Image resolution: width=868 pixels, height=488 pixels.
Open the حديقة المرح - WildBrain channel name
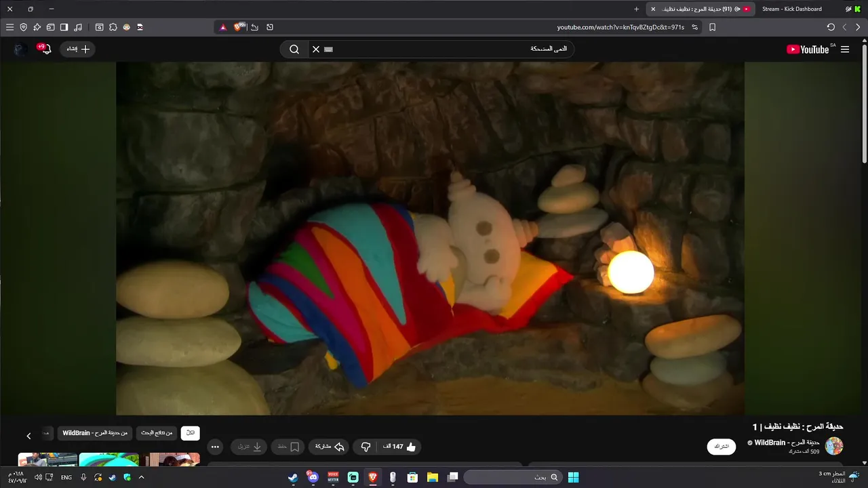click(787, 443)
